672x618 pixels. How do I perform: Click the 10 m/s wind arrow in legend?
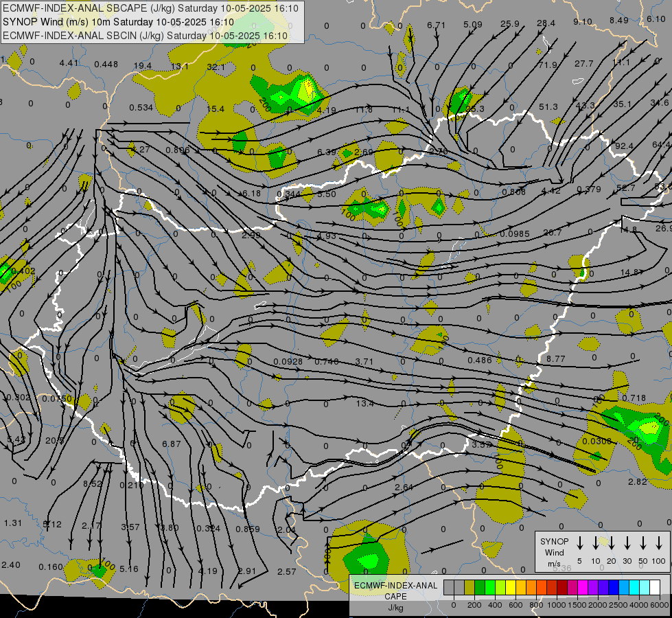[x=595, y=543]
